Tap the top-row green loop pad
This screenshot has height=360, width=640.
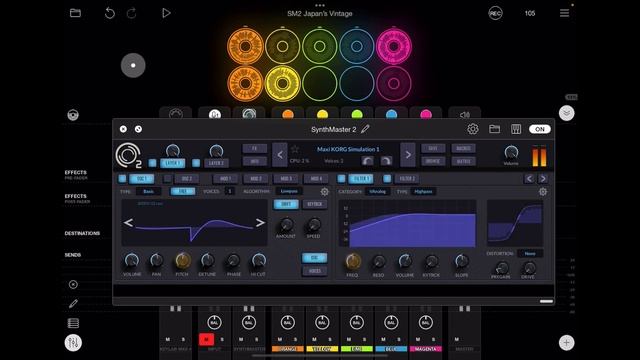click(x=320, y=46)
